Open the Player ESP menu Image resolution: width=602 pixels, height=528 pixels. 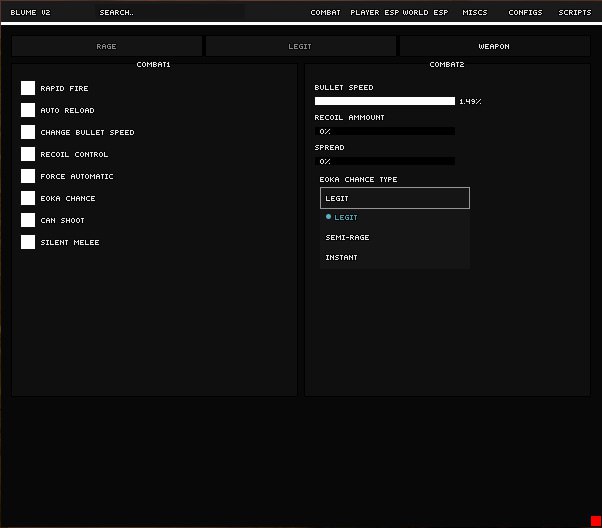[x=374, y=13]
